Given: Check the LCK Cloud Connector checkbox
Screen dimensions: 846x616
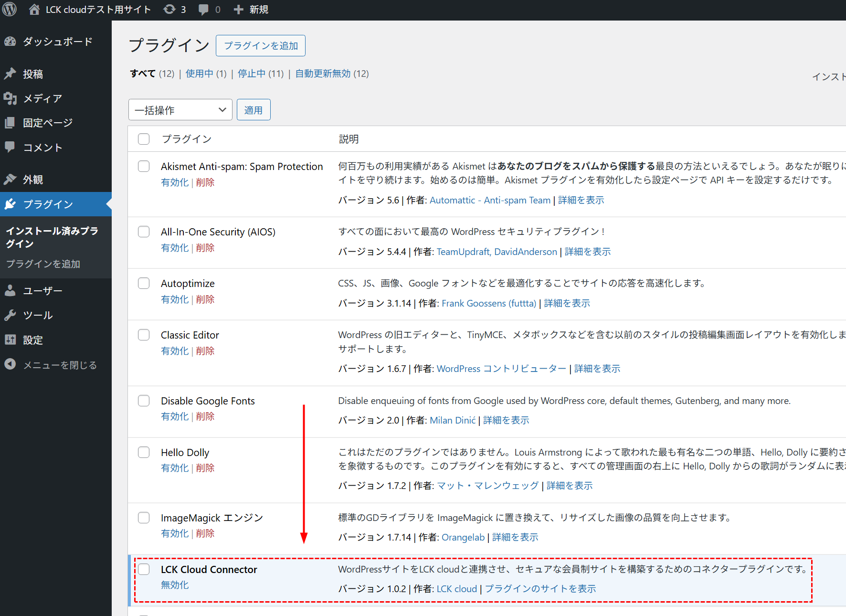Looking at the screenshot, I should (144, 569).
